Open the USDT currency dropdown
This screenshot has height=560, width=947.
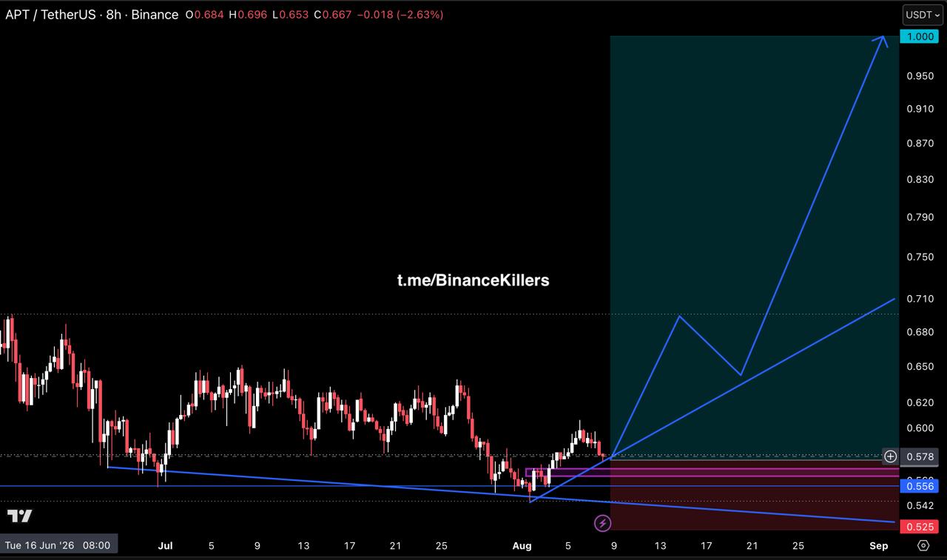click(923, 15)
